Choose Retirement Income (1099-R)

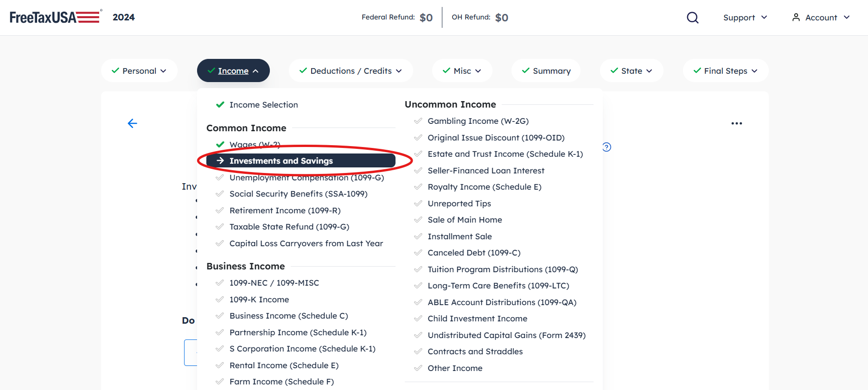click(285, 211)
